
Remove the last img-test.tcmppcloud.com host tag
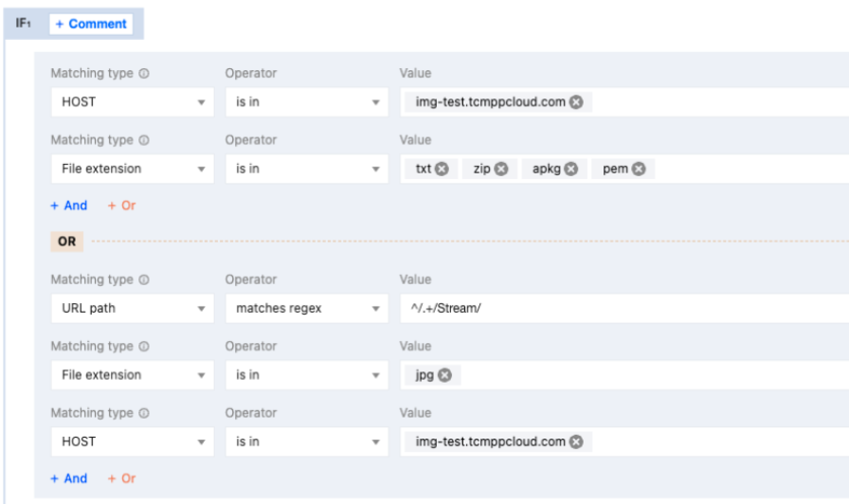[576, 441]
